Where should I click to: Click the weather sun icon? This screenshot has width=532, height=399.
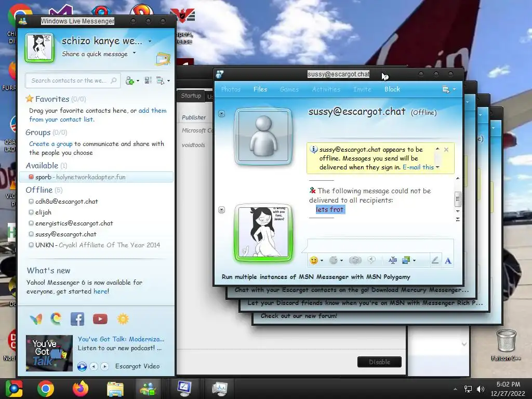click(123, 319)
